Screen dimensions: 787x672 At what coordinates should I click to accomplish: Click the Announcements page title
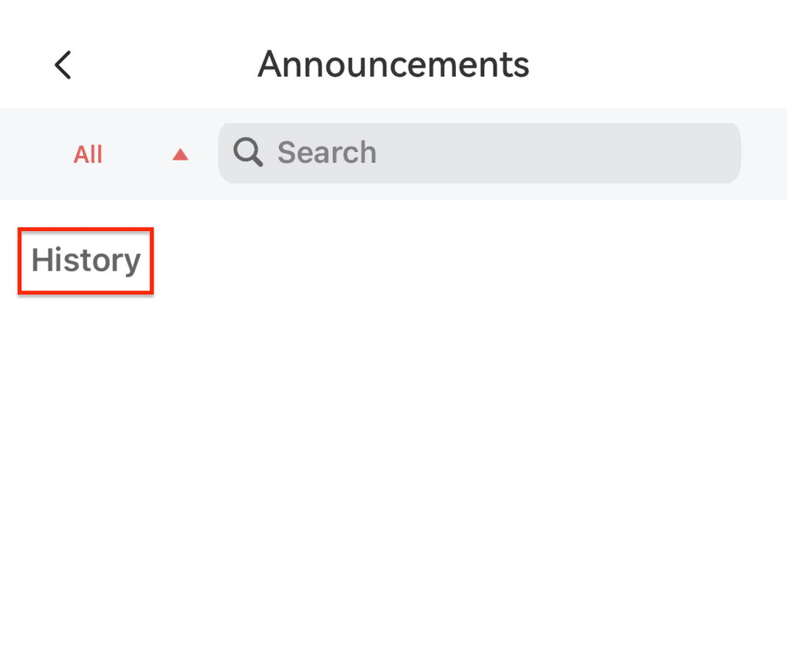click(x=393, y=65)
